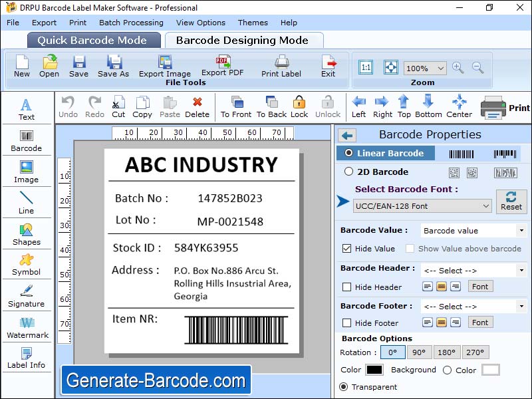
Task: Enable the Transparent background option
Action: click(x=344, y=386)
